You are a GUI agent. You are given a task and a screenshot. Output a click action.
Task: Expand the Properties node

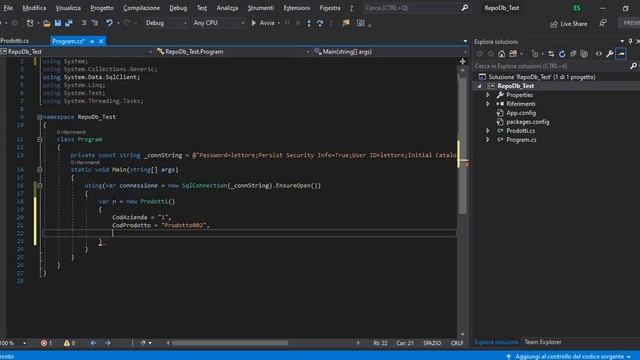tap(488, 95)
